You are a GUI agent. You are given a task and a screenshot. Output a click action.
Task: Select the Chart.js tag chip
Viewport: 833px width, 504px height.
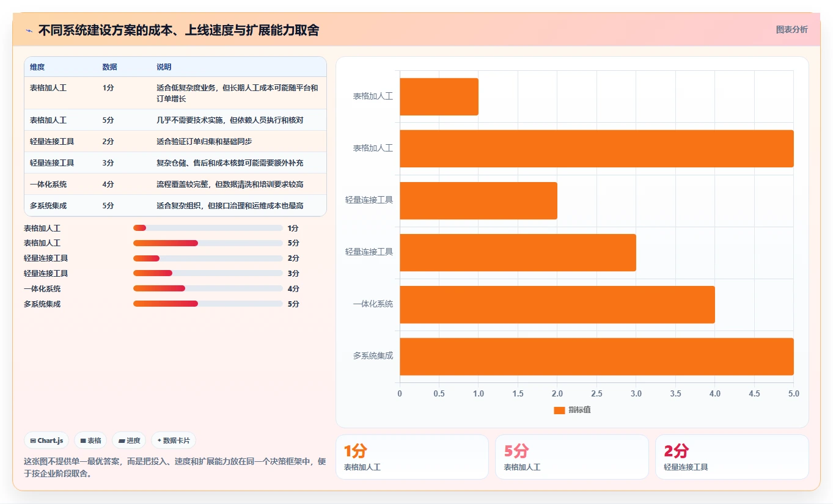pos(46,440)
